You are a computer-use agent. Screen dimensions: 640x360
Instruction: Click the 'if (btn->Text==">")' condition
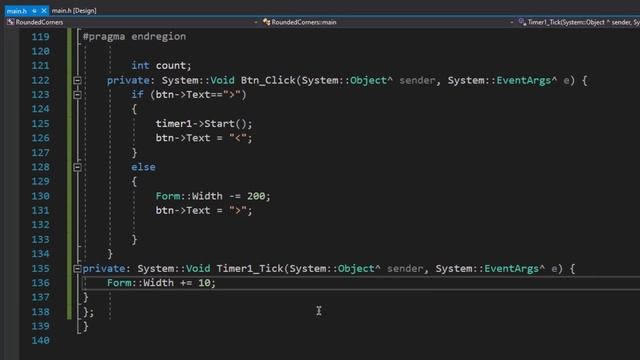189,95
